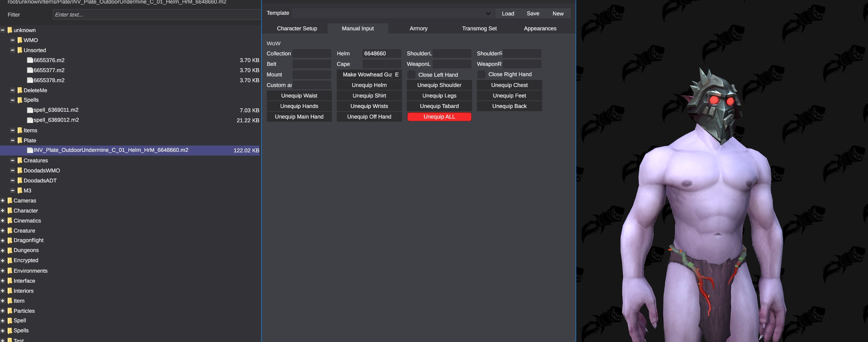Select the 6655377.m2 file icon
868x342 pixels.
click(x=30, y=70)
